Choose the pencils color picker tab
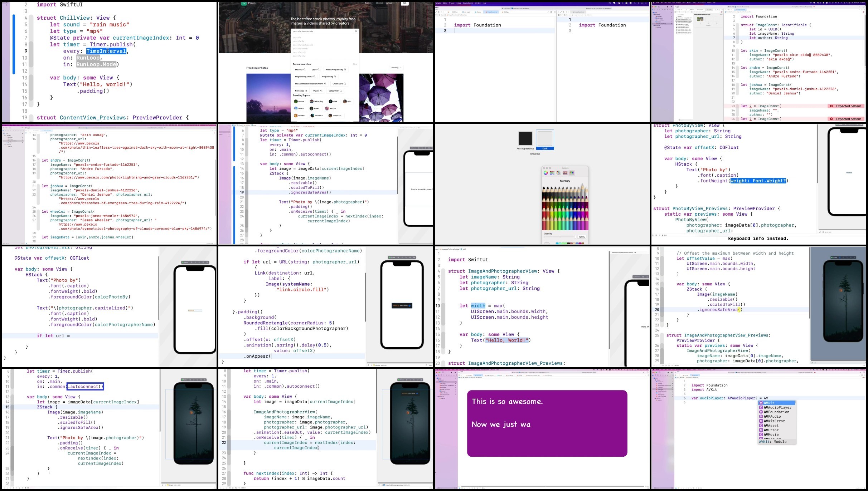This screenshot has height=491, width=868. pos(572,173)
